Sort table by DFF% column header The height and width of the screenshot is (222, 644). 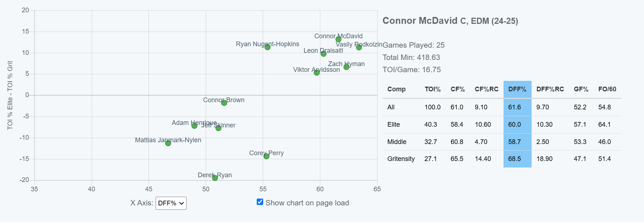click(517, 89)
